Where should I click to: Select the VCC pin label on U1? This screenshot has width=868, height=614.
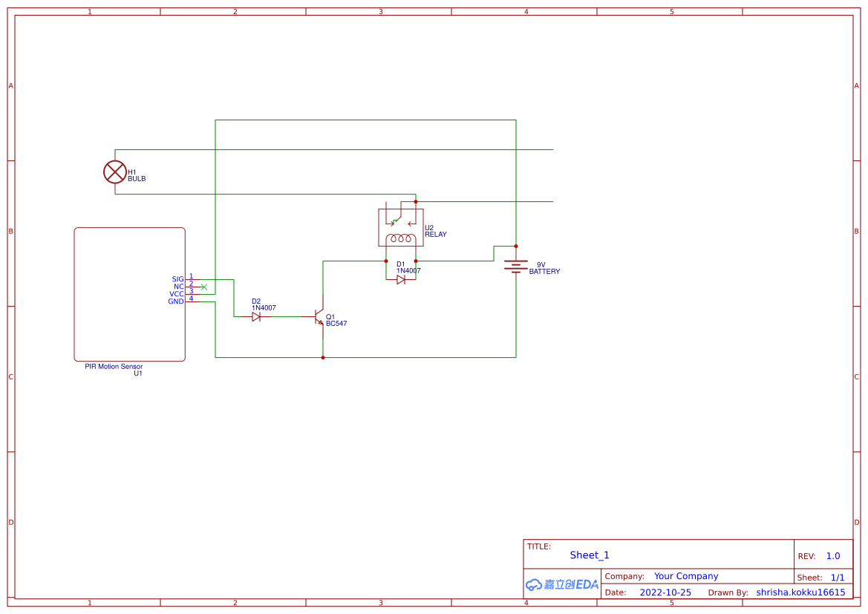(x=177, y=294)
